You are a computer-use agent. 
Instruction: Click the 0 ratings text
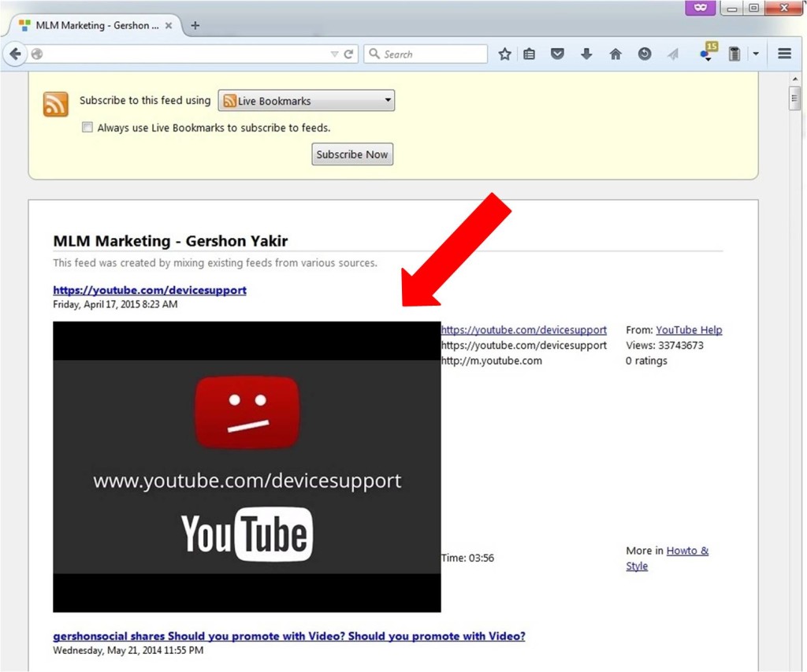646,361
